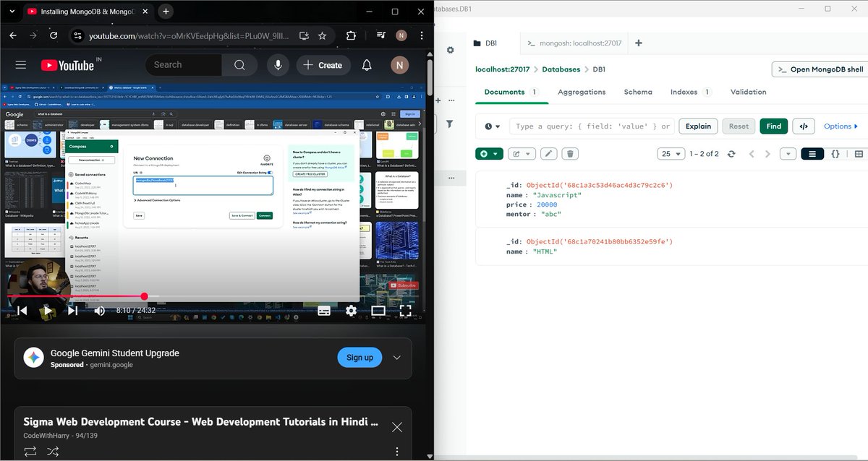Screen dimensions: 868x461
Task: Expand query Options
Action: point(841,126)
